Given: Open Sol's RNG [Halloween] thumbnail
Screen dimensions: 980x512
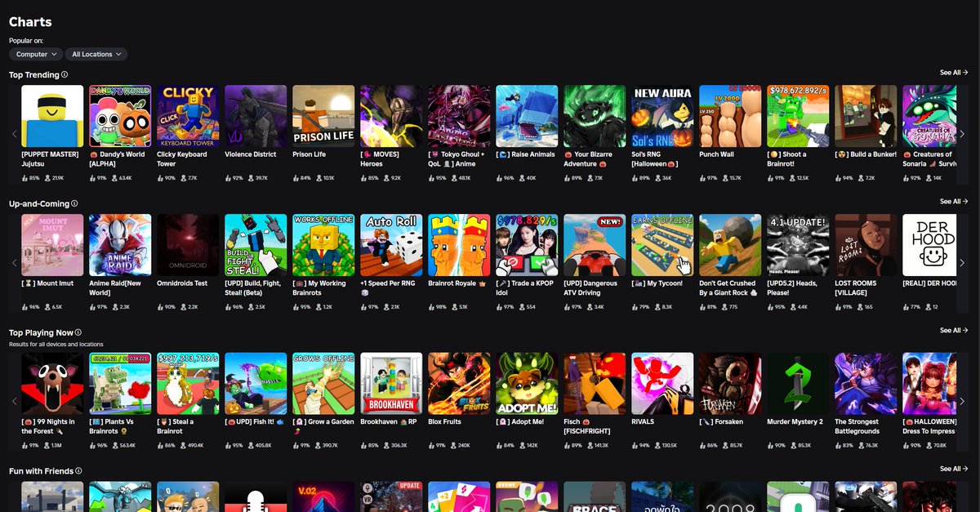Looking at the screenshot, I should tap(662, 116).
